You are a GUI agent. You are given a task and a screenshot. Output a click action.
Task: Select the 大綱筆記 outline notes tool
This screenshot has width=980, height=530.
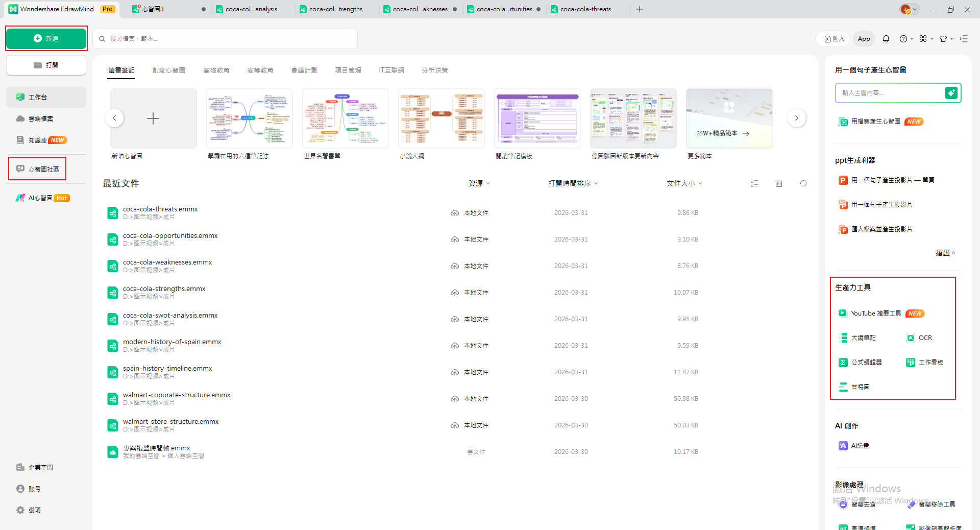[x=864, y=338]
